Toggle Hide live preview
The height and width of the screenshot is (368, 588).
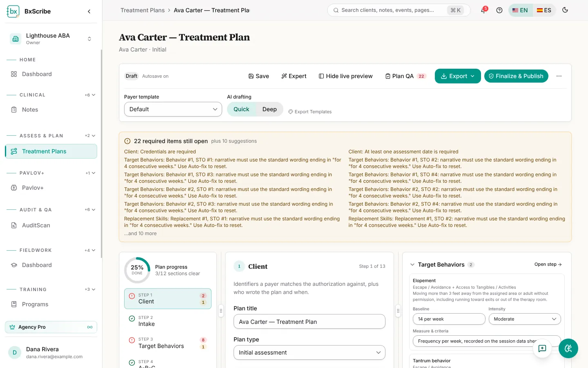point(345,76)
